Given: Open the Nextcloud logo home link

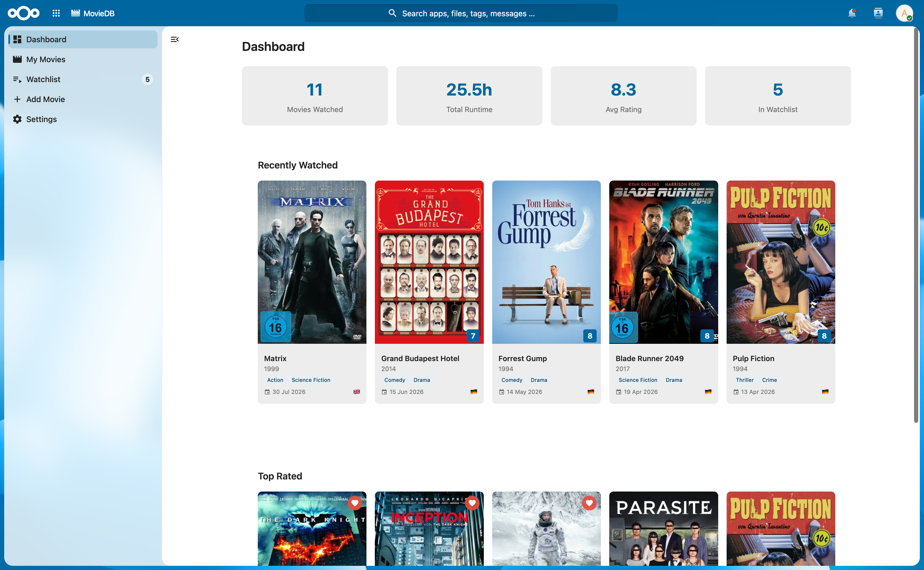Looking at the screenshot, I should (x=23, y=13).
